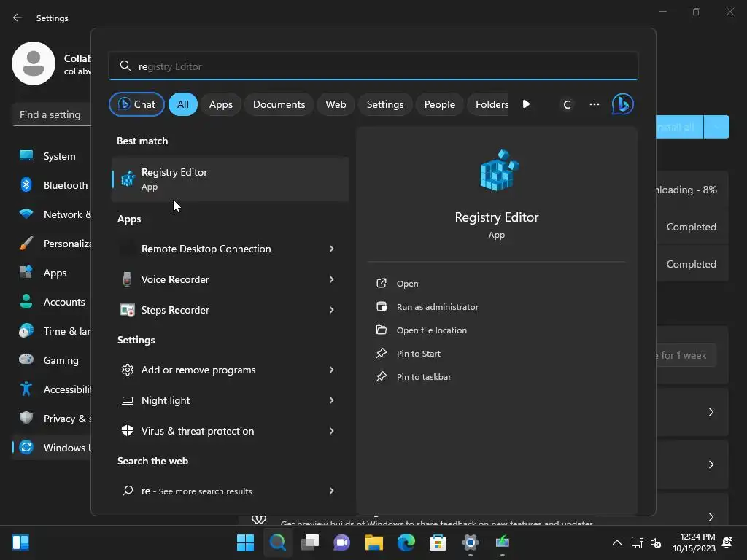
Task: Open the Chat app in taskbar
Action: click(341, 542)
